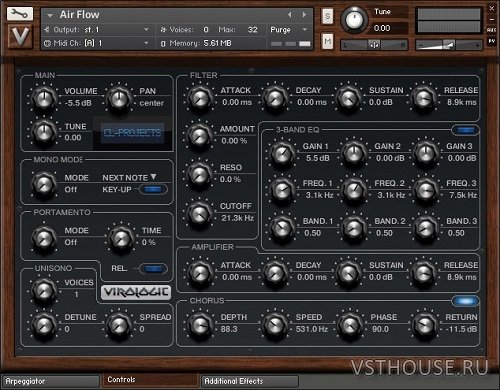Click the Main Tune knob

pyautogui.click(x=44, y=132)
